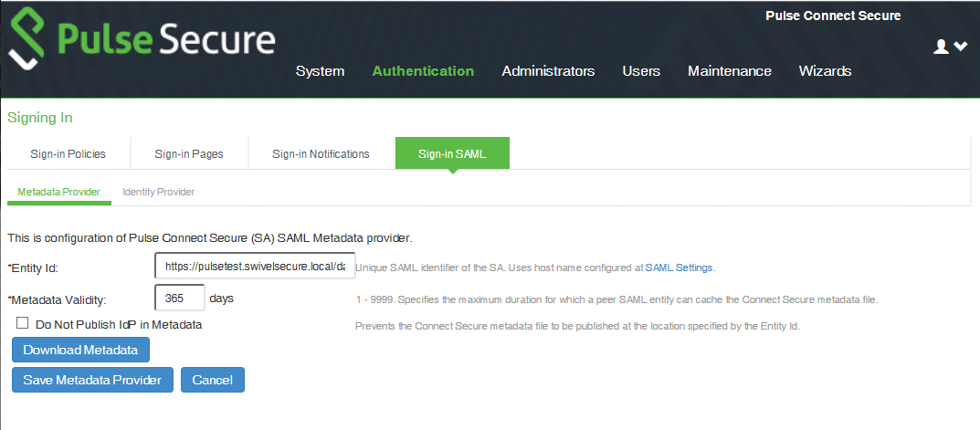Click the Pulse Connect Secure title text
Viewport: 980px width, 430px height.
(833, 16)
